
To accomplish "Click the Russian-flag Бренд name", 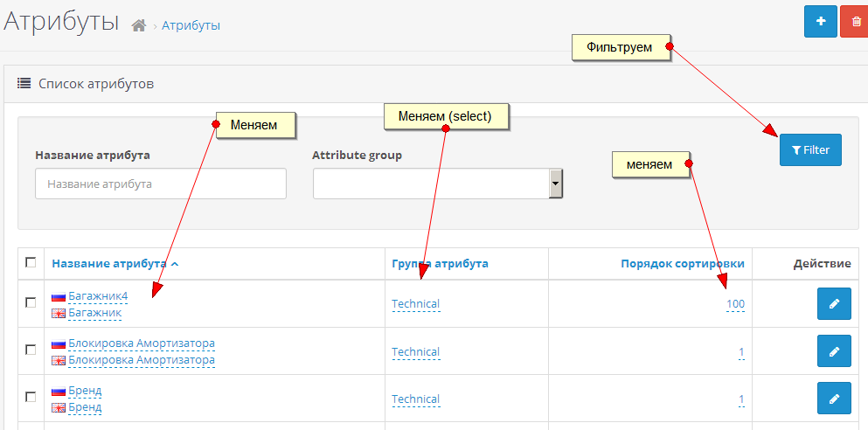I will (x=85, y=391).
